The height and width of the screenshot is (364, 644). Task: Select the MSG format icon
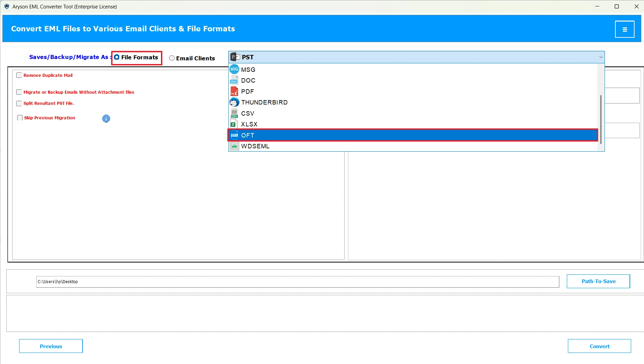235,69
